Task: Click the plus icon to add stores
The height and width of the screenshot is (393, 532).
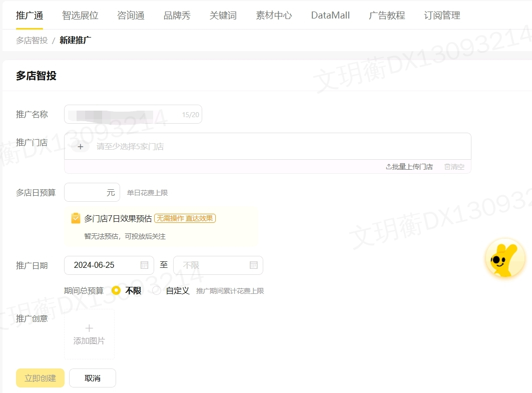Action: pyautogui.click(x=81, y=147)
